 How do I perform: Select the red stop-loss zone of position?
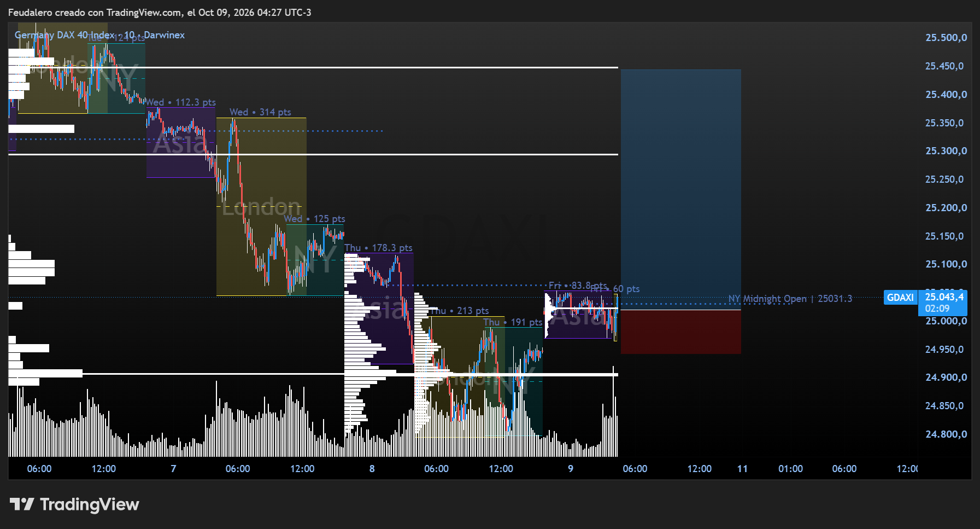tap(681, 332)
